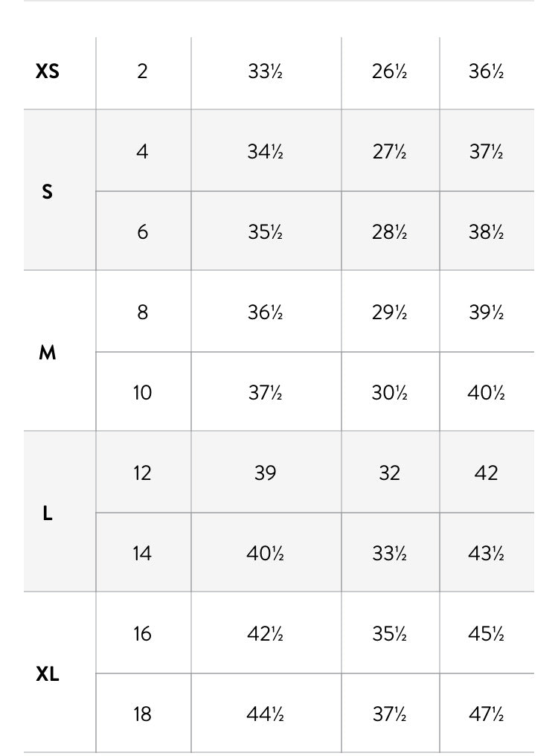Click numeric size 14 cell
Screen dimensions: 558x756
tap(142, 553)
